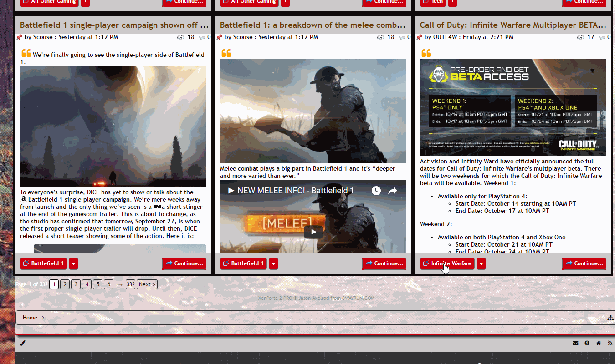Click the plus button beside Infinite Warfare tag
The width and height of the screenshot is (615, 364).
tap(481, 263)
